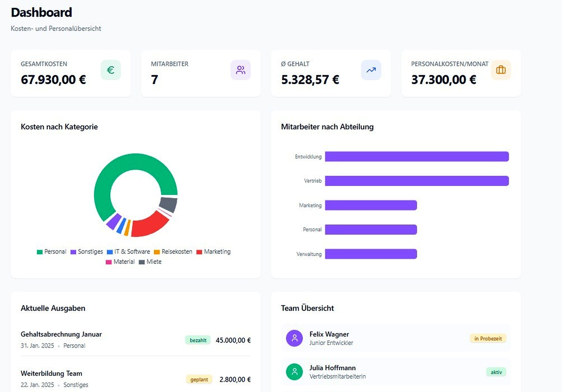Click the IT & Software legend swatch
Screen dimensions: 562x392
coord(110,252)
